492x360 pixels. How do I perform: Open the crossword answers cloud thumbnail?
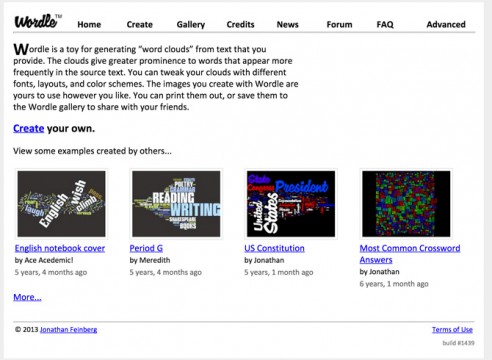coord(406,204)
